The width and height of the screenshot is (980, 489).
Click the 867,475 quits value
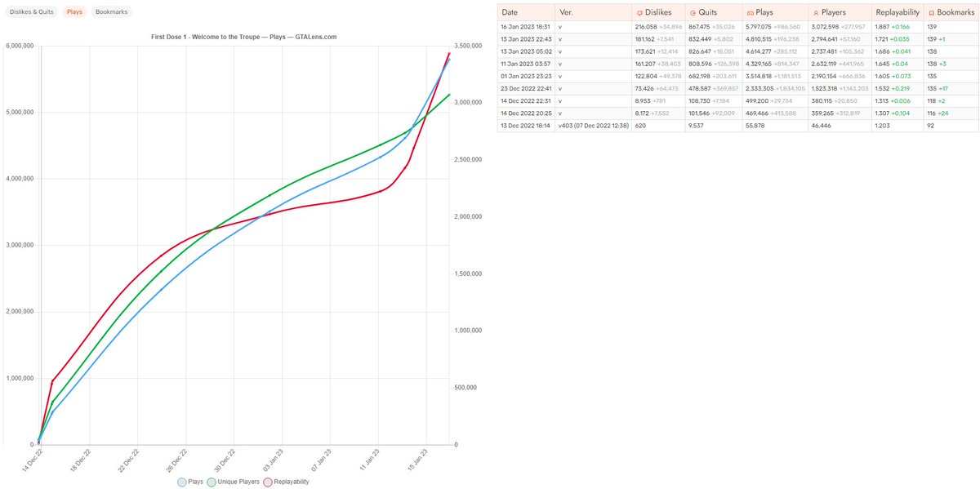click(701, 27)
